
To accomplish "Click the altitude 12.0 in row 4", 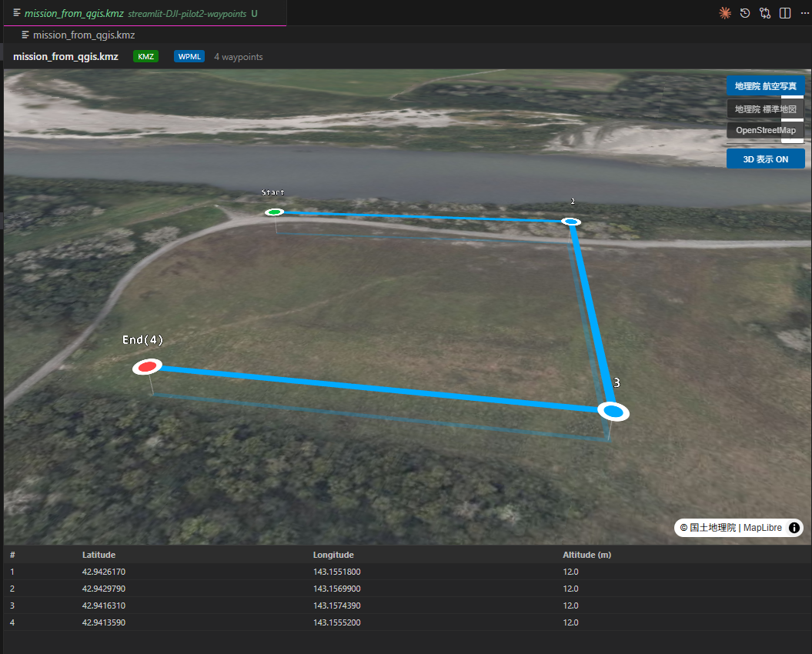I will coord(570,622).
